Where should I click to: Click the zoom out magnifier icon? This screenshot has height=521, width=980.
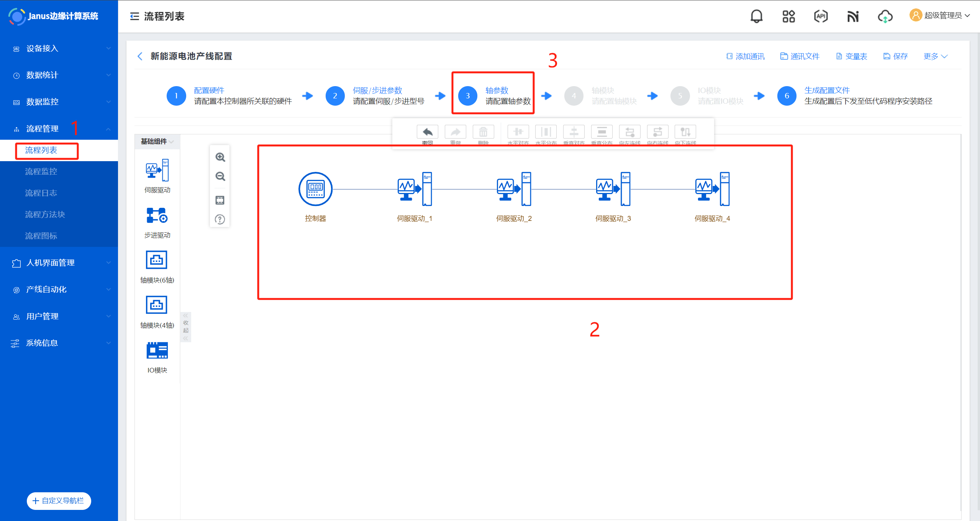tap(220, 176)
